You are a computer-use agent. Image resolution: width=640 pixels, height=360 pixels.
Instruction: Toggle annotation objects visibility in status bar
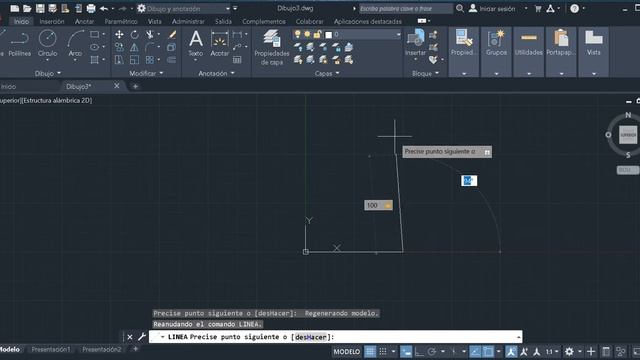click(511, 351)
